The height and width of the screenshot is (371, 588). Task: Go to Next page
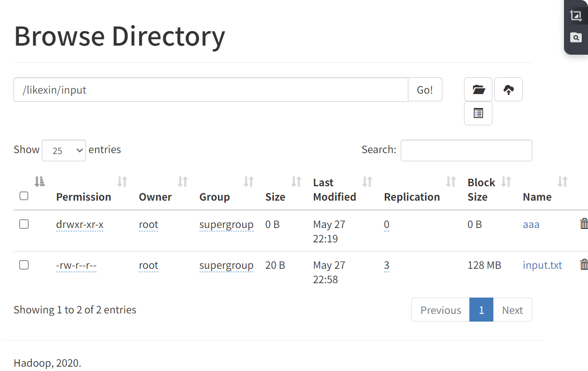(x=512, y=310)
